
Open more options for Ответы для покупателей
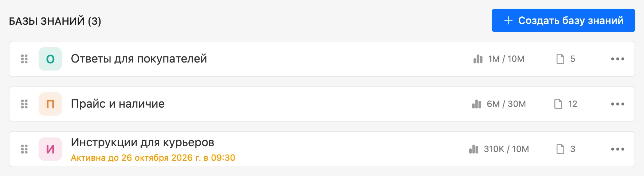pyautogui.click(x=618, y=59)
